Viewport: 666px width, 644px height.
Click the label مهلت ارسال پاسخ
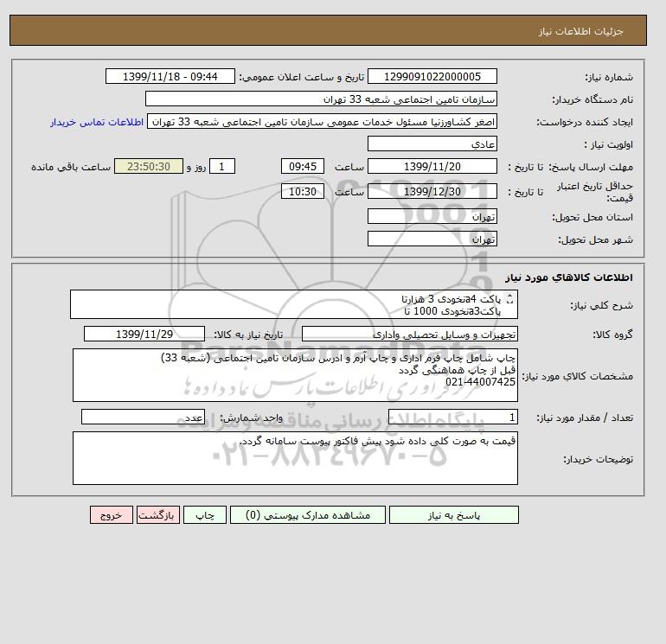[x=592, y=167]
